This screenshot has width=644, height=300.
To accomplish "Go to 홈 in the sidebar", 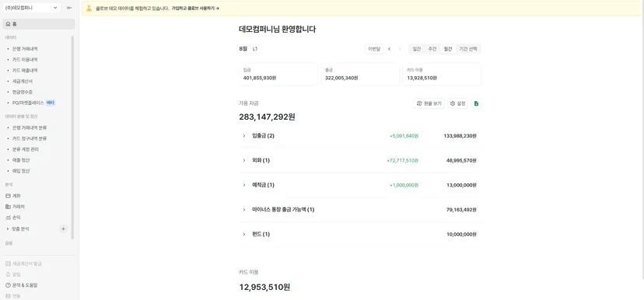I will 39,24.
